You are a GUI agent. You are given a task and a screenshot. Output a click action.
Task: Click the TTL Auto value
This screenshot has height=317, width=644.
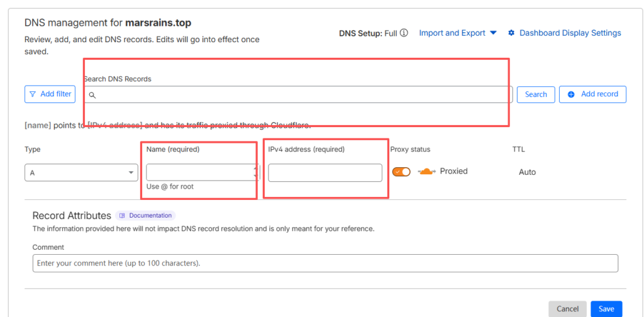coord(527,172)
